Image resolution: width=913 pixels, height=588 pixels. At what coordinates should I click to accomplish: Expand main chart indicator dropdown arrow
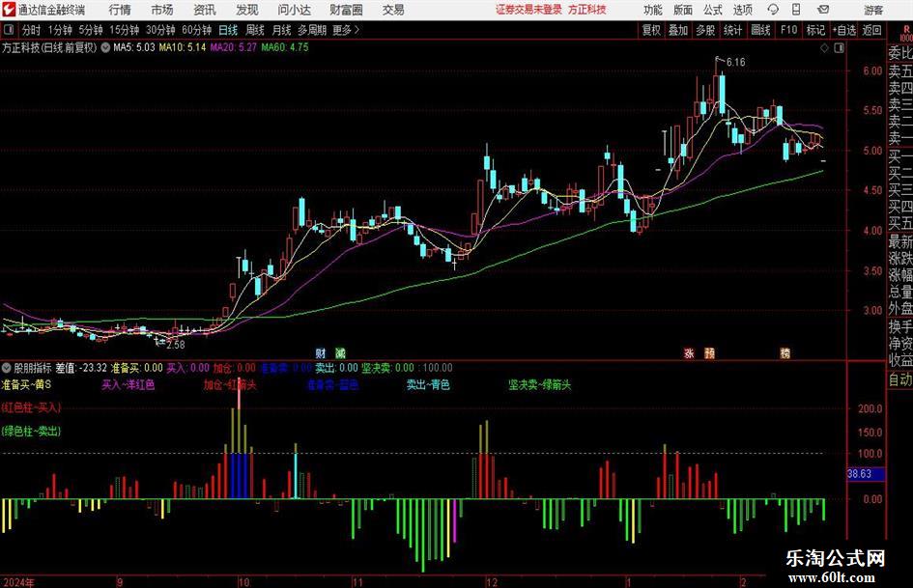(x=105, y=47)
